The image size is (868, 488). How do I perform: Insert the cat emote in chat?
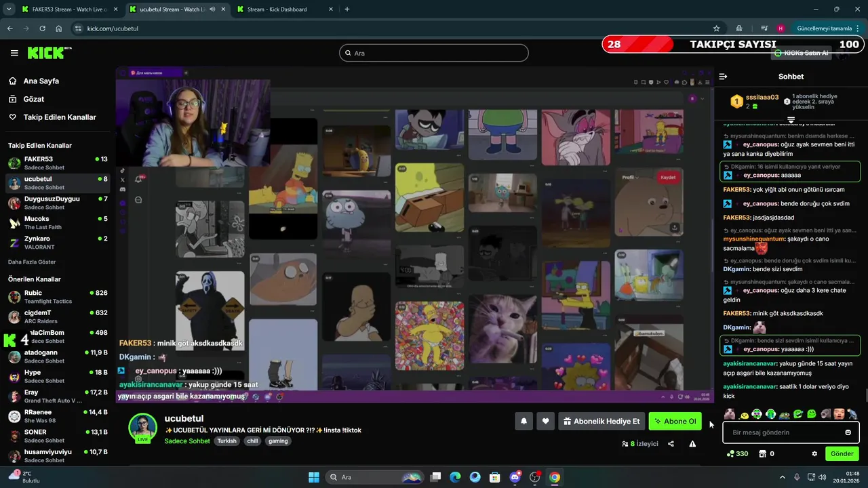pyautogui.click(x=730, y=413)
